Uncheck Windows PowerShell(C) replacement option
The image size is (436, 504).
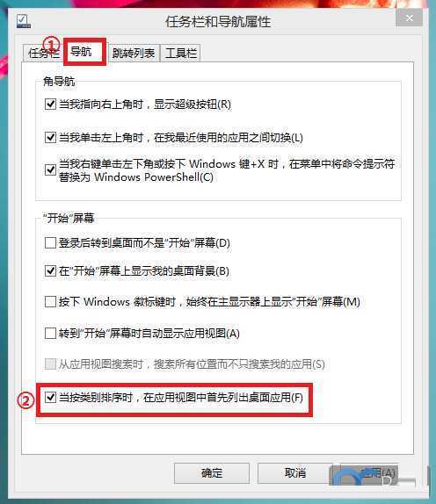[50, 170]
